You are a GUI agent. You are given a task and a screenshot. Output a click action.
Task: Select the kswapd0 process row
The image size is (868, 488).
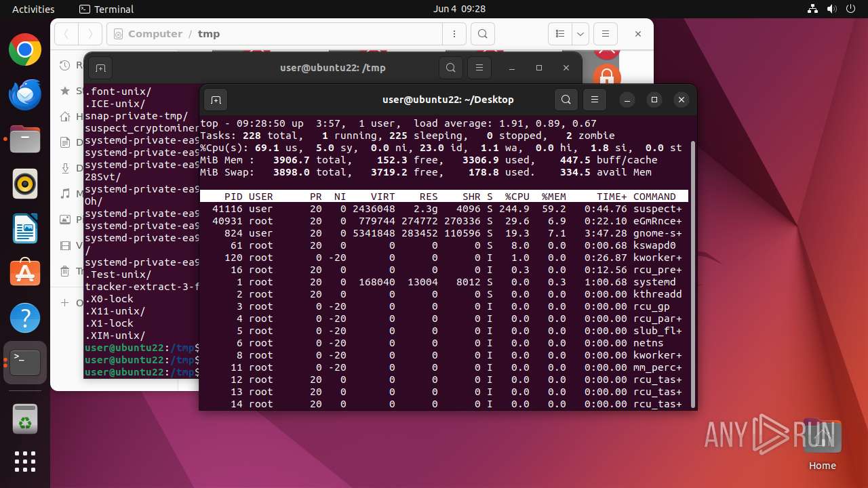click(x=444, y=245)
